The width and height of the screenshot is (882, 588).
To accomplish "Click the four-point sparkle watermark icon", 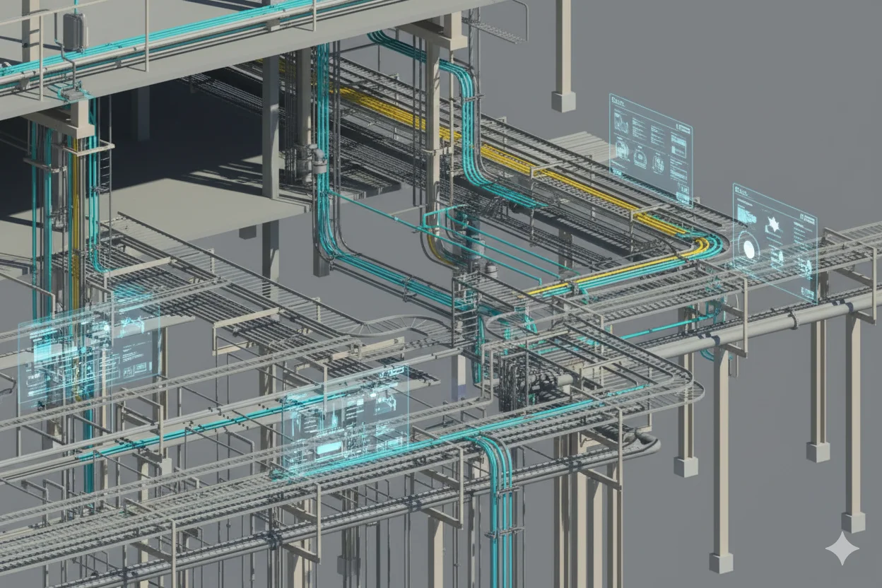I will 842,548.
